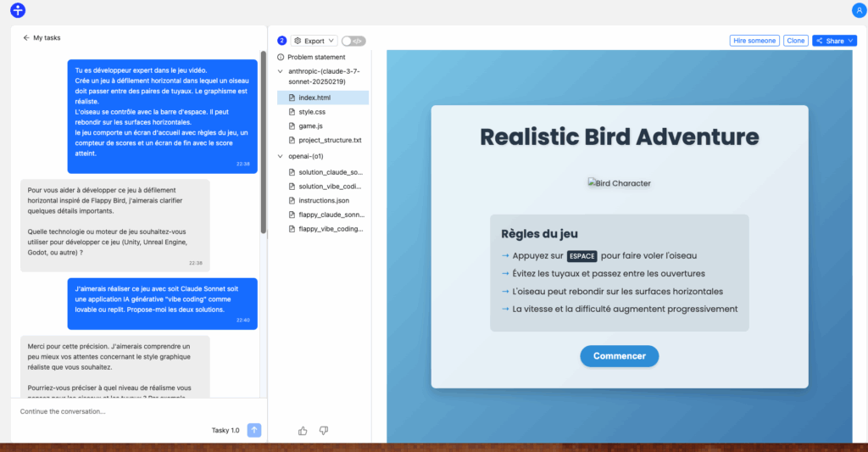Click the blue number 2 badge

pos(282,41)
